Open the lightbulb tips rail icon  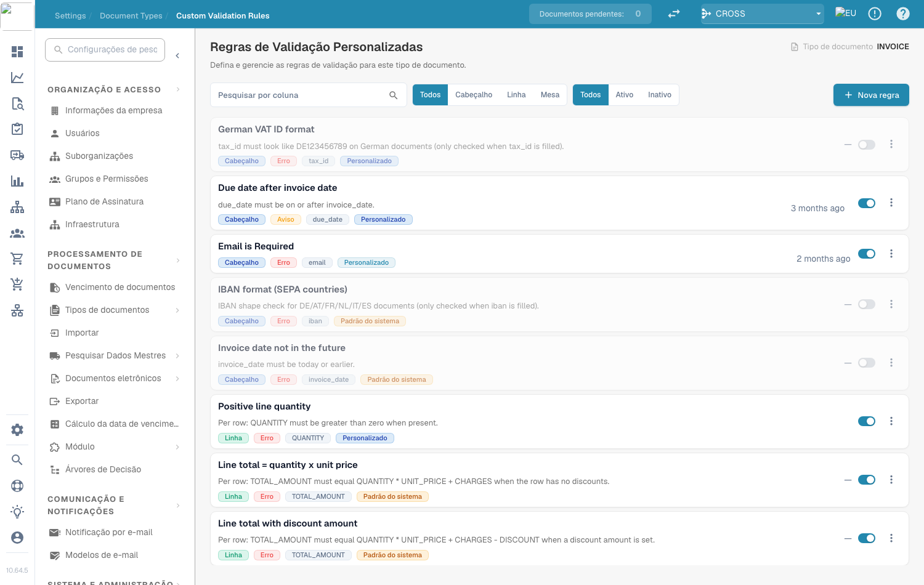point(17,512)
